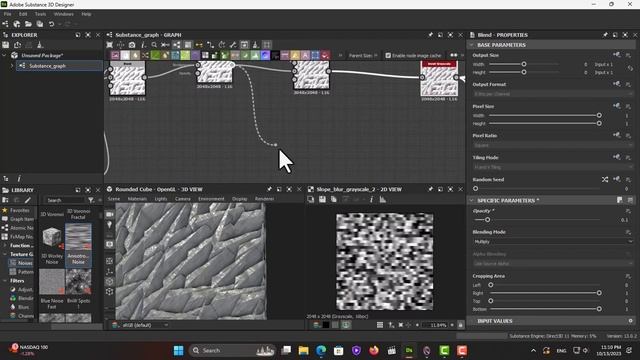Viewport: 640px width, 360px height.
Task: Open the Tools menu
Action: (40, 14)
